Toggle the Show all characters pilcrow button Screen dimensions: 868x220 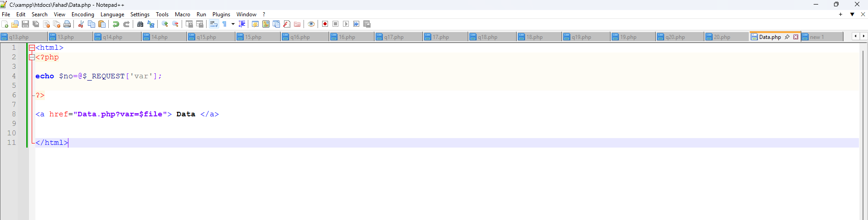(224, 24)
